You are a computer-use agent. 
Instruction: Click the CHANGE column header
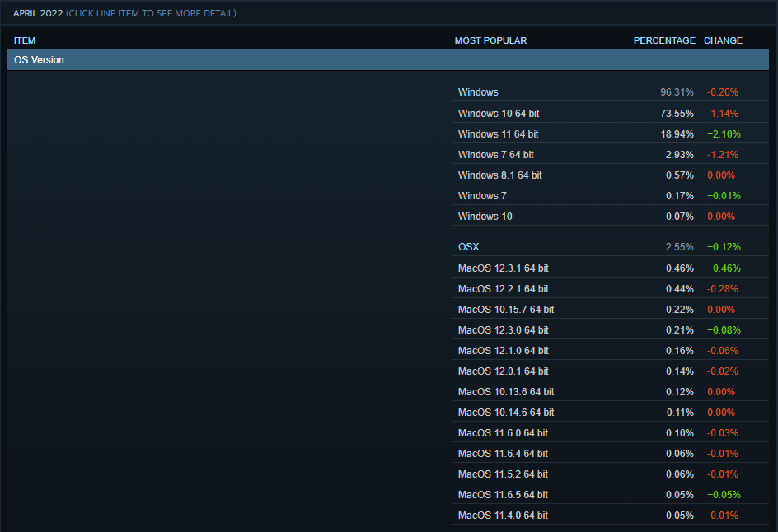[x=723, y=40]
